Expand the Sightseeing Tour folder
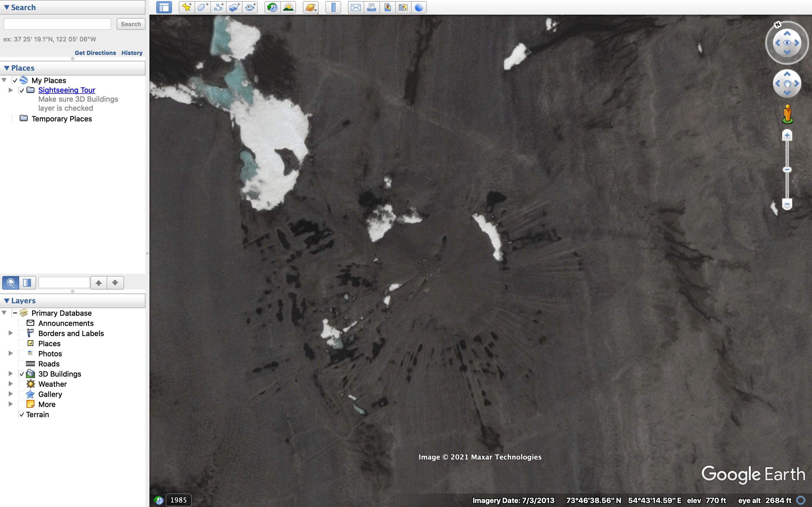This screenshot has width=812, height=507. coord(10,90)
